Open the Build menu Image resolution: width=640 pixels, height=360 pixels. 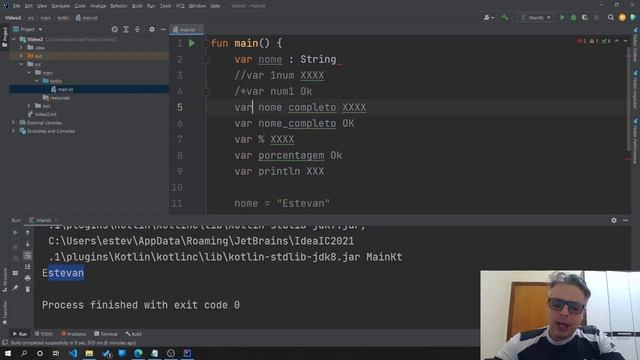tap(137, 6)
